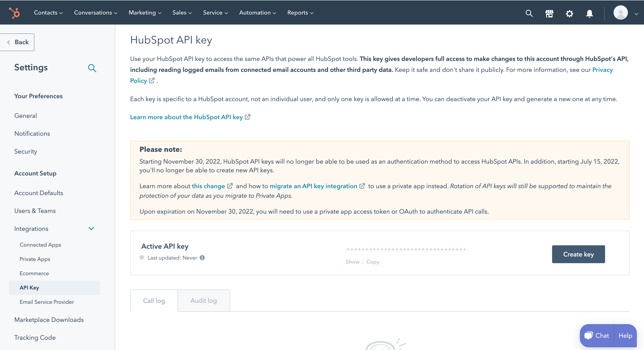Viewport: 644px width, 350px height.
Task: Open the settings gear menu
Action: coord(569,13)
